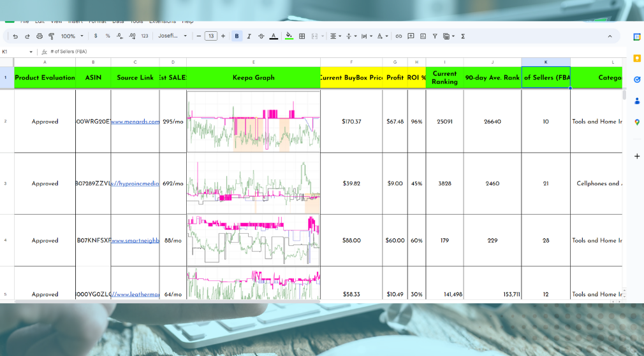Screen dimensions: 644x356
Task: Toggle italic formatting
Action: click(249, 36)
